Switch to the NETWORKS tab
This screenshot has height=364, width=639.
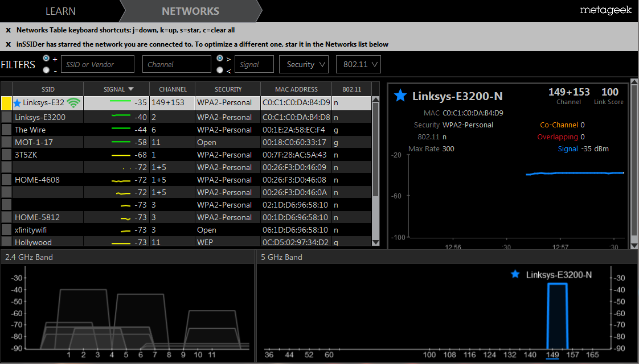[x=190, y=11]
